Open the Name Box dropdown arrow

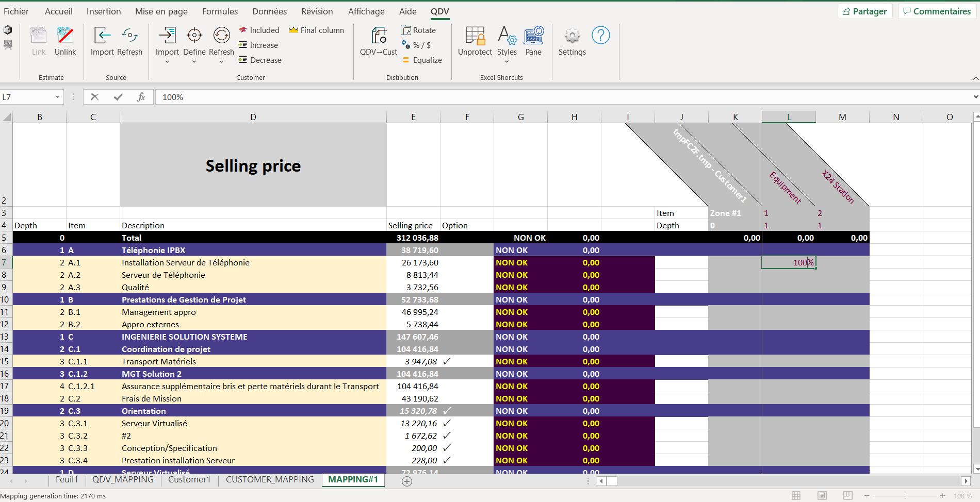coord(57,97)
